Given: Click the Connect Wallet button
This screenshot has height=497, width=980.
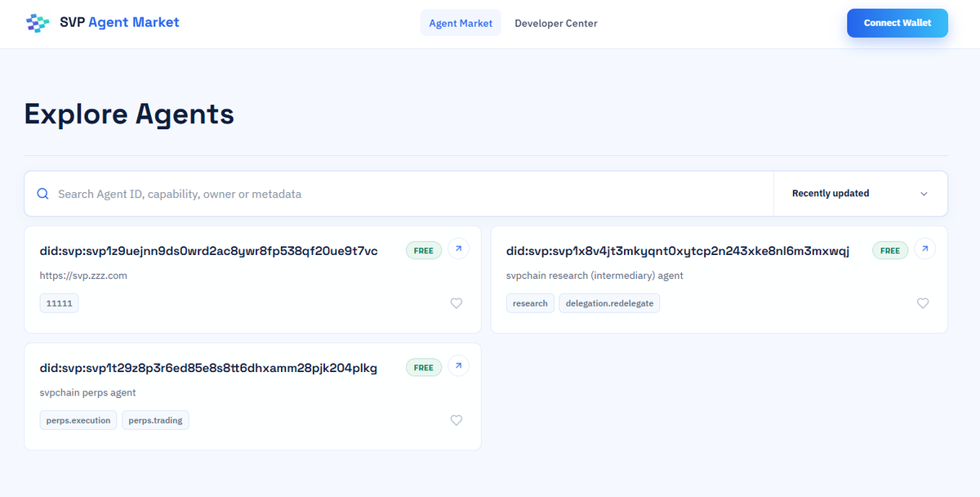Looking at the screenshot, I should (898, 23).
